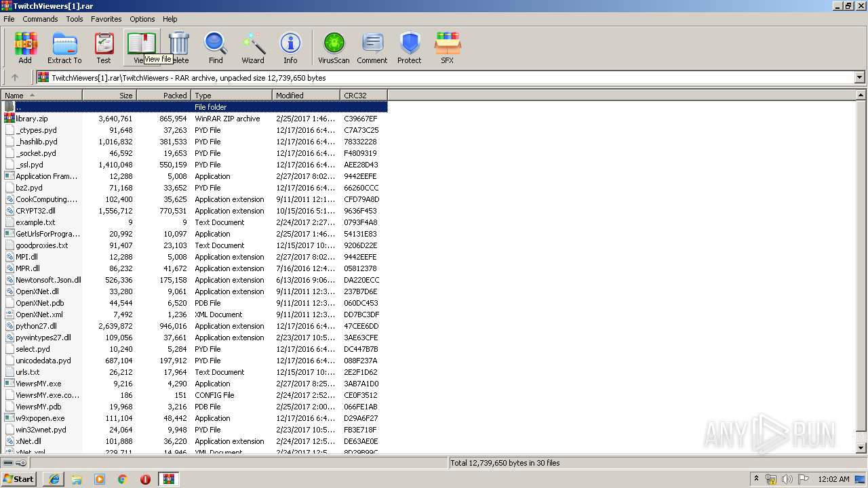Sort by the Name column header

(x=41, y=96)
